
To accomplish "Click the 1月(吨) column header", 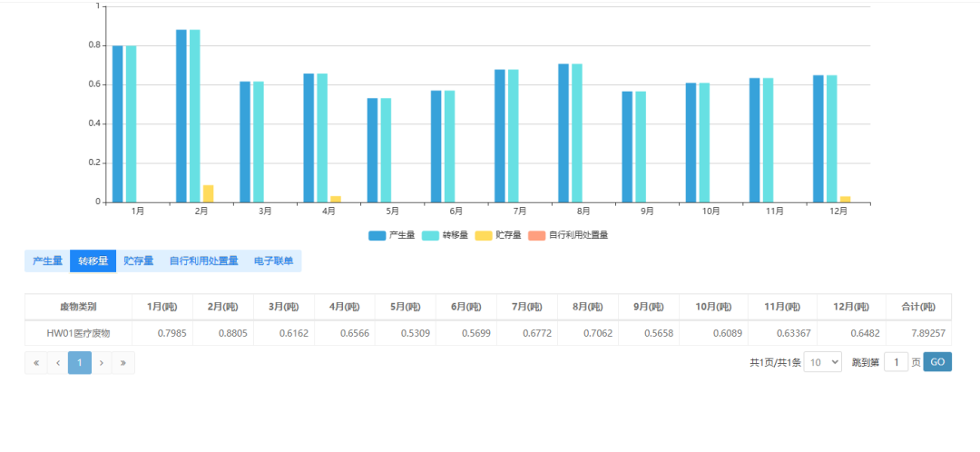I will [162, 307].
